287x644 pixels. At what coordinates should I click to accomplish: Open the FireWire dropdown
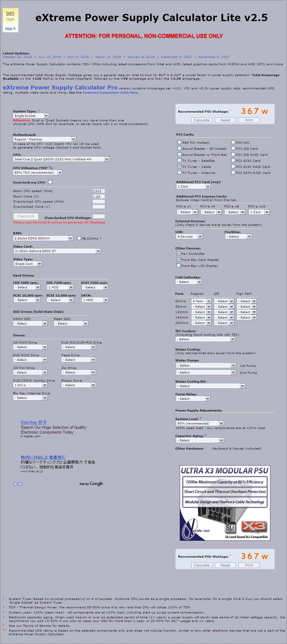coord(238,236)
